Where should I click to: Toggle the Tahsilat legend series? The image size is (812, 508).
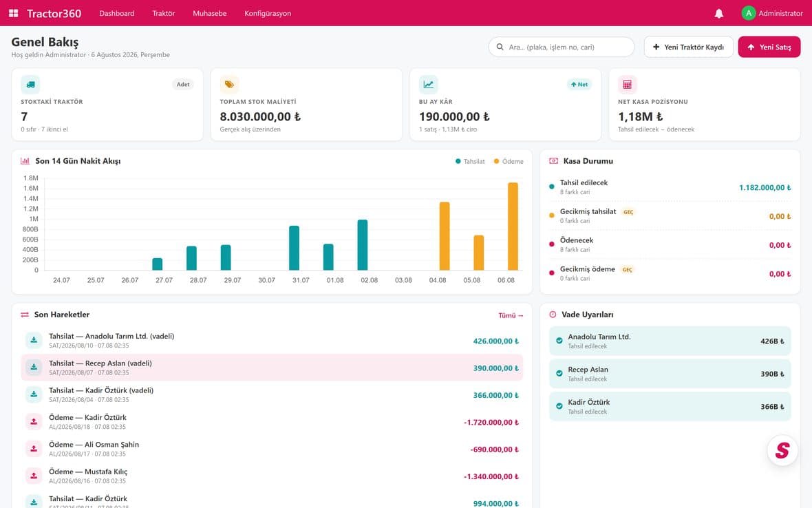tap(470, 162)
